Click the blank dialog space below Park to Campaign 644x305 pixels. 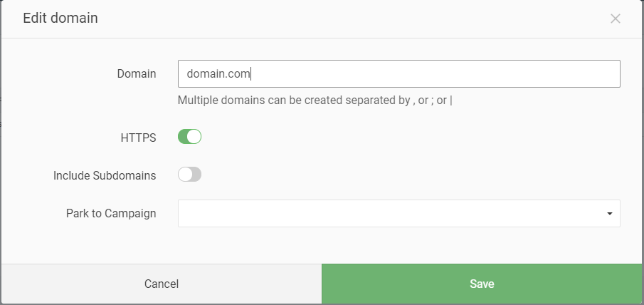click(x=322, y=245)
